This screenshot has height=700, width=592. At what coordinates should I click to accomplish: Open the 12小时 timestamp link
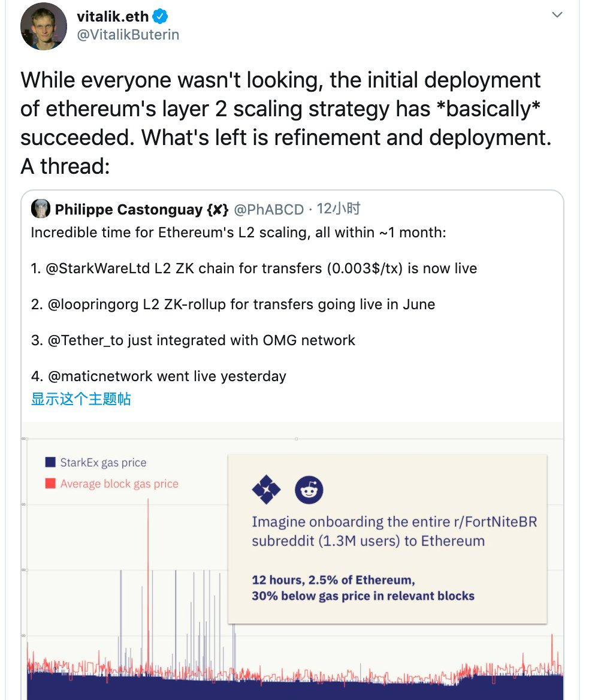tap(339, 209)
